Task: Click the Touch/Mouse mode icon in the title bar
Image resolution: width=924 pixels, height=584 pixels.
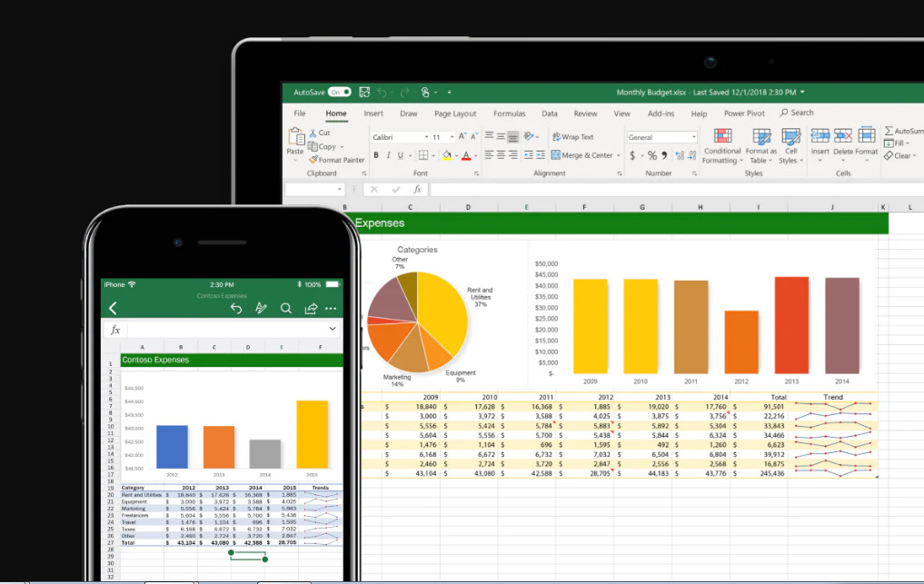Action: click(x=425, y=92)
